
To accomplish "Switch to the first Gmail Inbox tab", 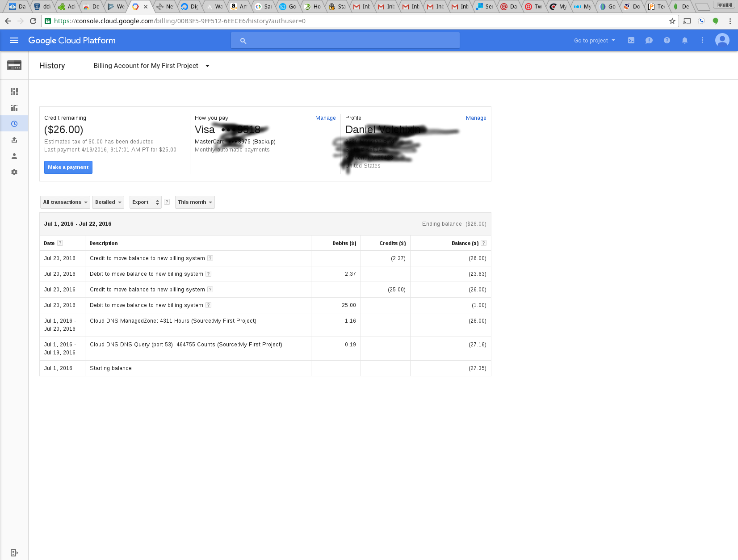I will pos(361,6).
